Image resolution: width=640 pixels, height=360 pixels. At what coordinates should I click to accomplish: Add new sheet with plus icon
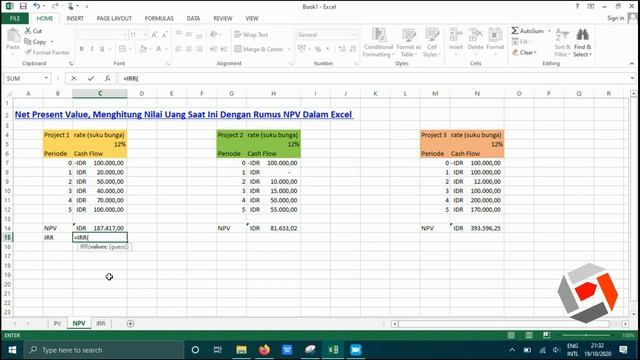point(130,324)
